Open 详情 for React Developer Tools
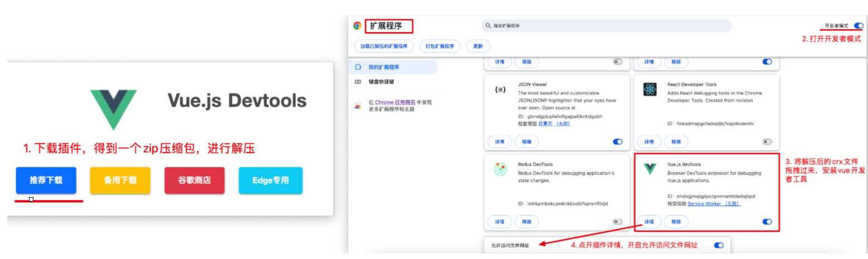The image size is (868, 259). click(649, 142)
